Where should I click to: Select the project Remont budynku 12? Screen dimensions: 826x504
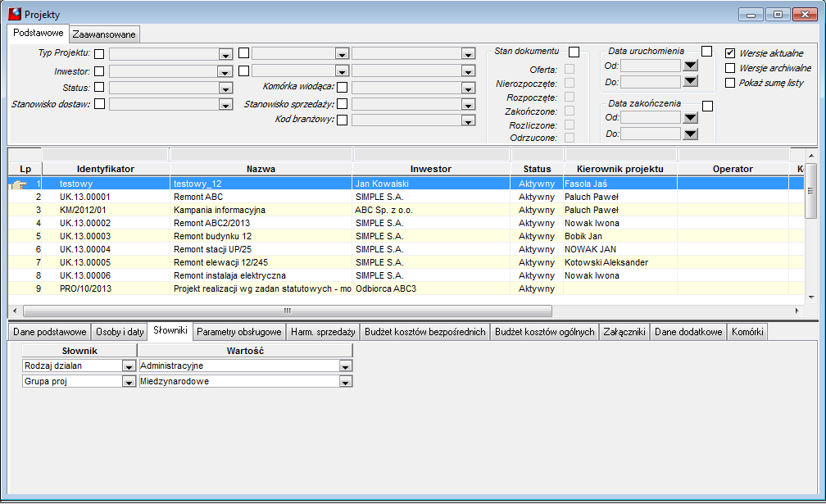(x=406, y=237)
